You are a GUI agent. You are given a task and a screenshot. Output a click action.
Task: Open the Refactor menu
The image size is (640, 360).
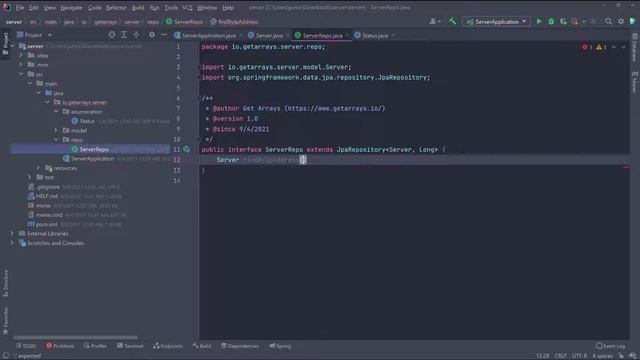coord(116,8)
